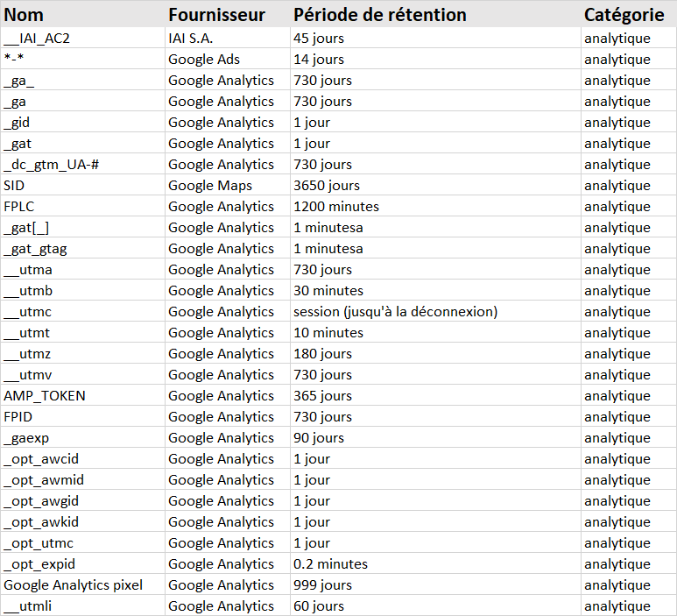Select the Google Analytics pixel name cell
Screen dimensions: 677x616
tap(73, 585)
